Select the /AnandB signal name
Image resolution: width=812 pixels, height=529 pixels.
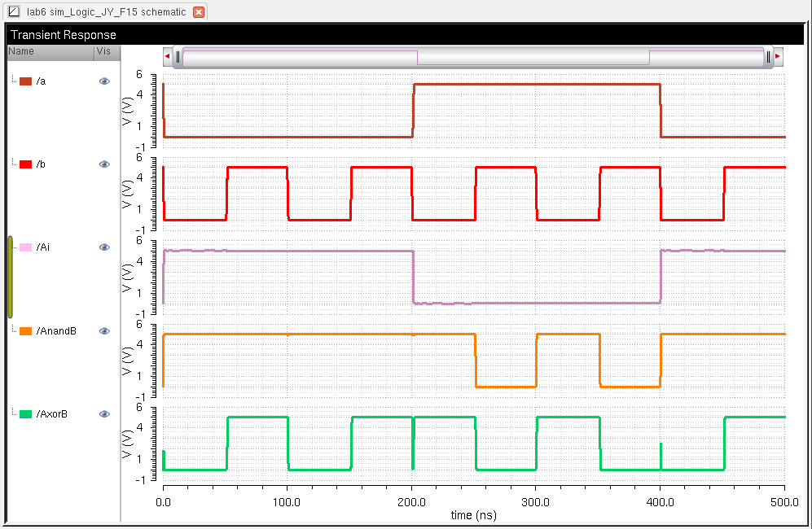(56, 331)
